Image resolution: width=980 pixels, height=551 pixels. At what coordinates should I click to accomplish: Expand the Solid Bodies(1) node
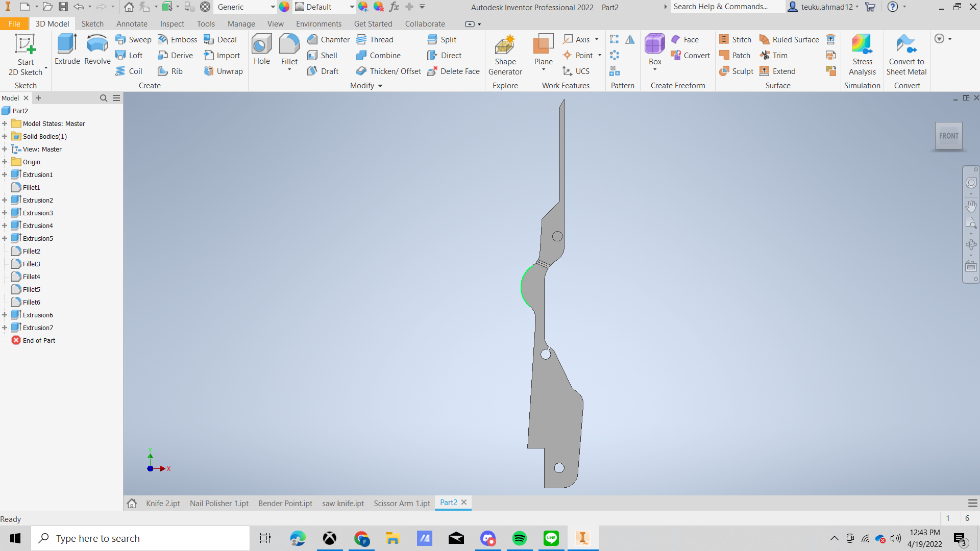click(5, 136)
